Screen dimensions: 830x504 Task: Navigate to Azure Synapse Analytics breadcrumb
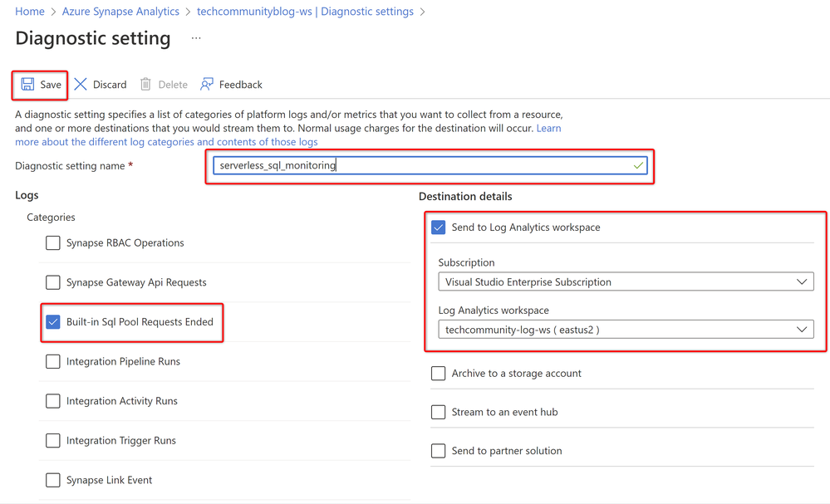coord(120,12)
